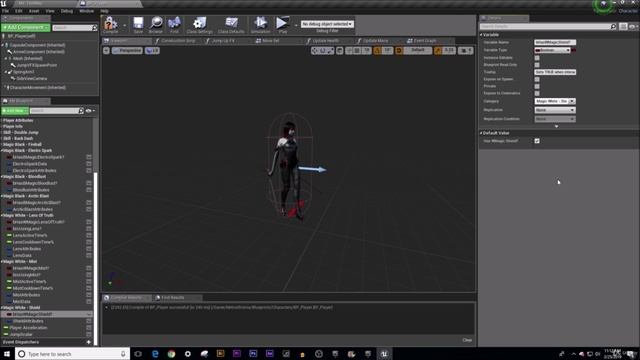Screen dimensions: 640x360
Task: Open My Blueprint view options eye dropdown
Action: pyautogui.click(x=90, y=111)
